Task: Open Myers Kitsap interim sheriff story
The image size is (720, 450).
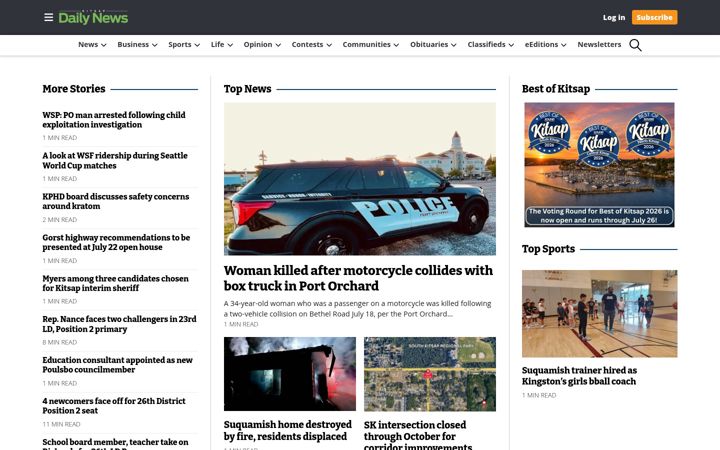Action: pos(115,283)
